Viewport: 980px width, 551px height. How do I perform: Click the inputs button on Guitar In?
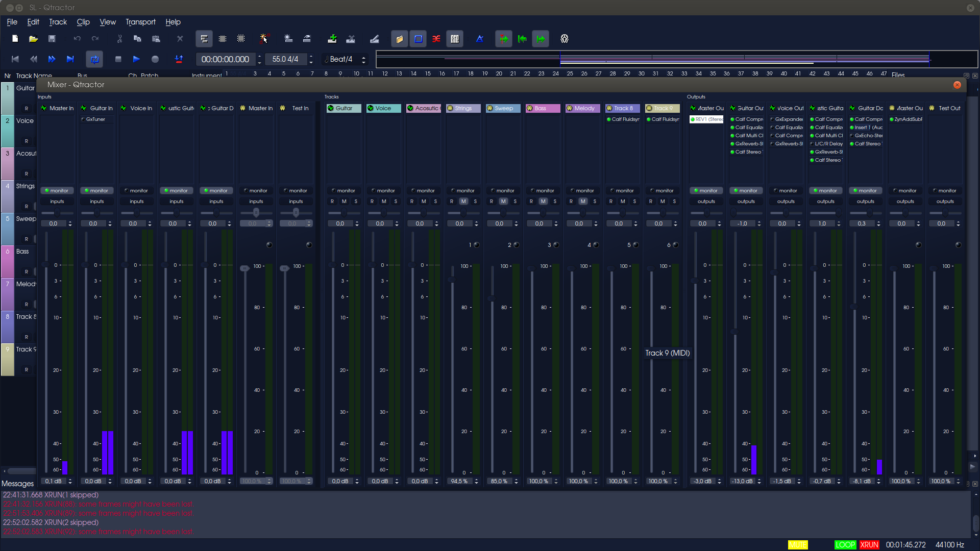(96, 202)
